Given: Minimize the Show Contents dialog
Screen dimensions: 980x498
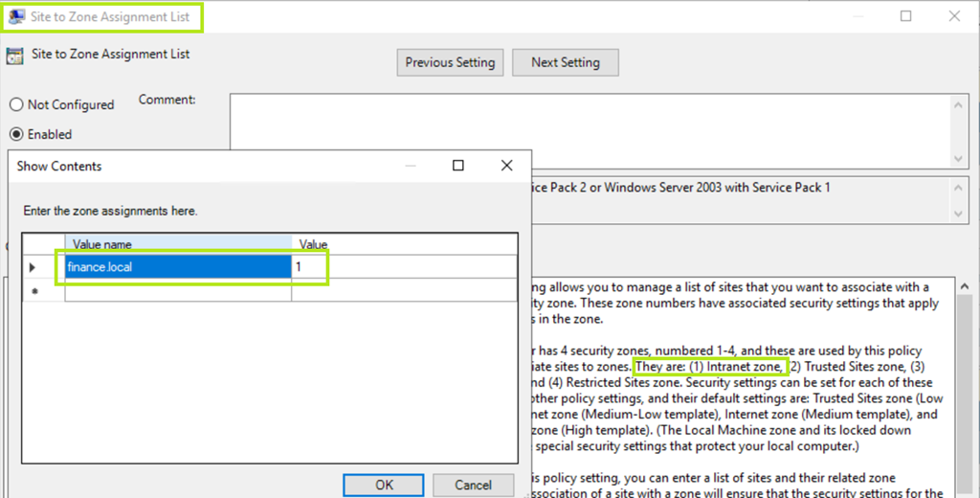Looking at the screenshot, I should [x=410, y=166].
